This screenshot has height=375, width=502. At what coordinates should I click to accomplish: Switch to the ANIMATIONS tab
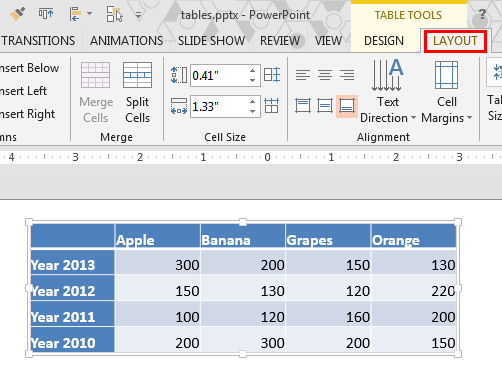point(126,41)
